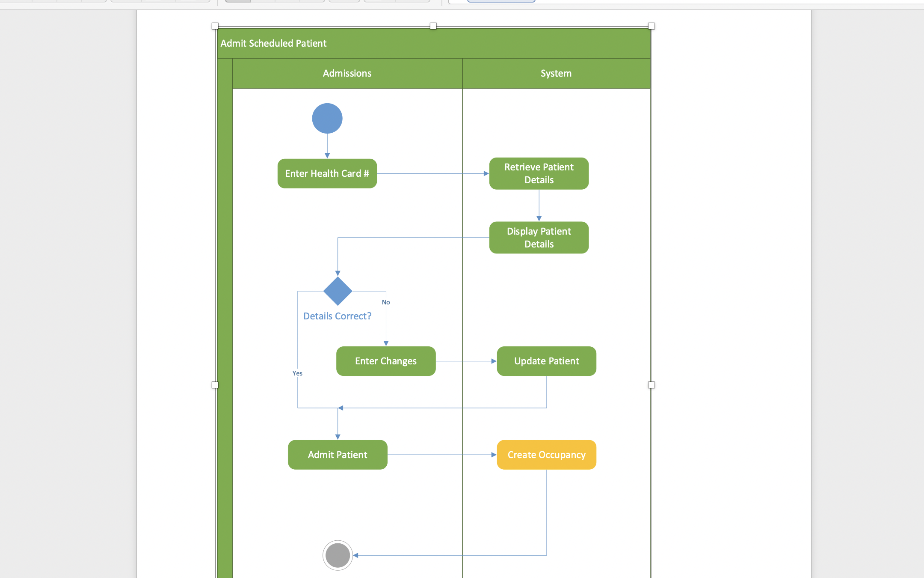Click the left-edge selection handle
This screenshot has height=578, width=924.
[x=215, y=384]
